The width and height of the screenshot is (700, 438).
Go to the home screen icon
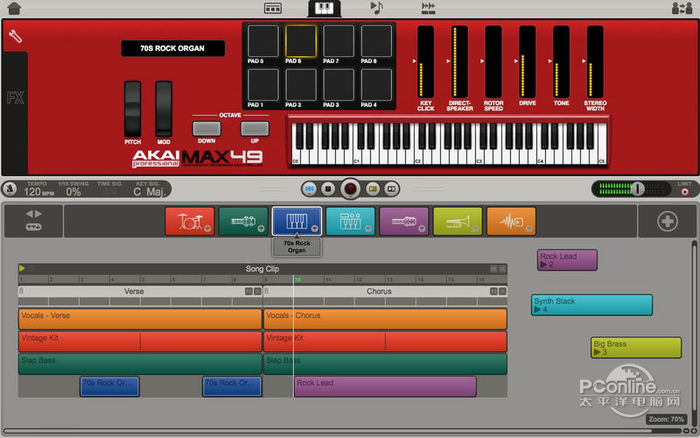[x=14, y=8]
